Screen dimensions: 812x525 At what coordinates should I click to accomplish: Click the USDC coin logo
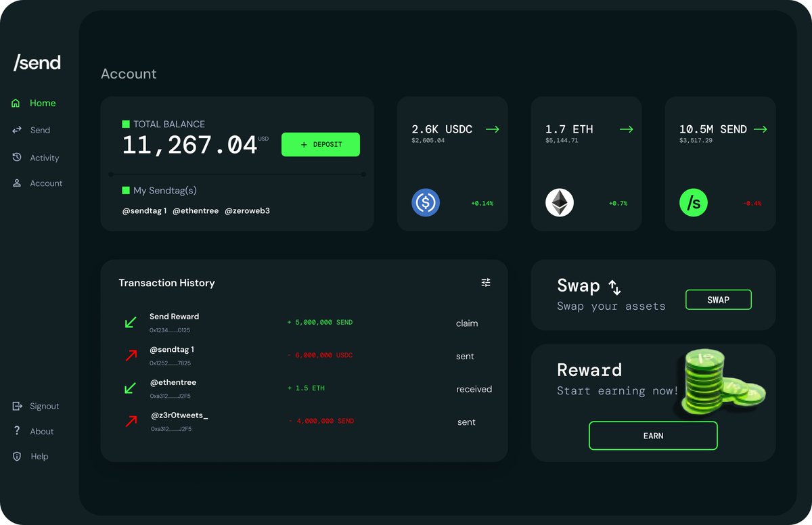pyautogui.click(x=426, y=202)
